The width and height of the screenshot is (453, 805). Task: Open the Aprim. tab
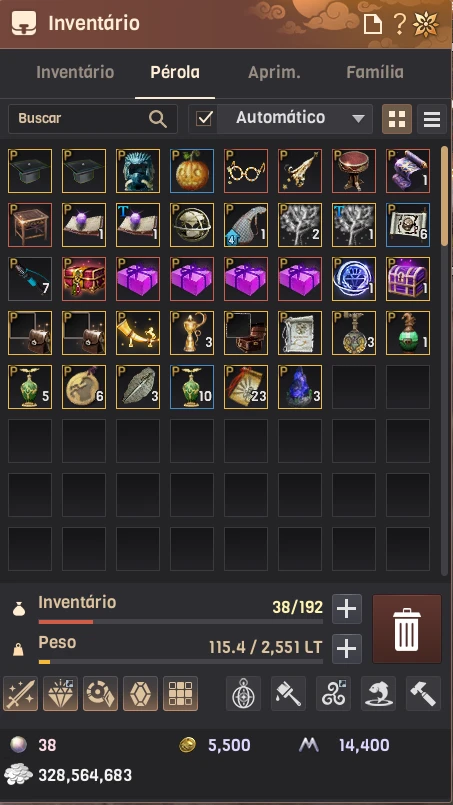[274, 72]
